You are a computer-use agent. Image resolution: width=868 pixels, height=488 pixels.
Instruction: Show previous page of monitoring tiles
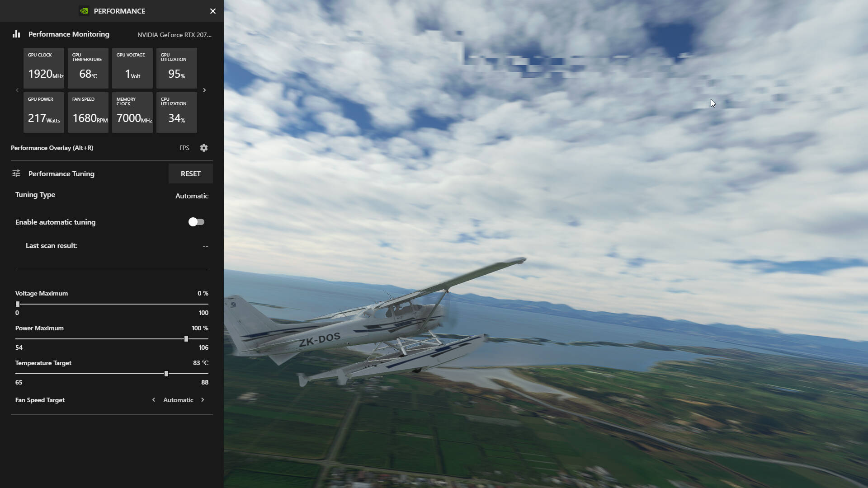17,90
